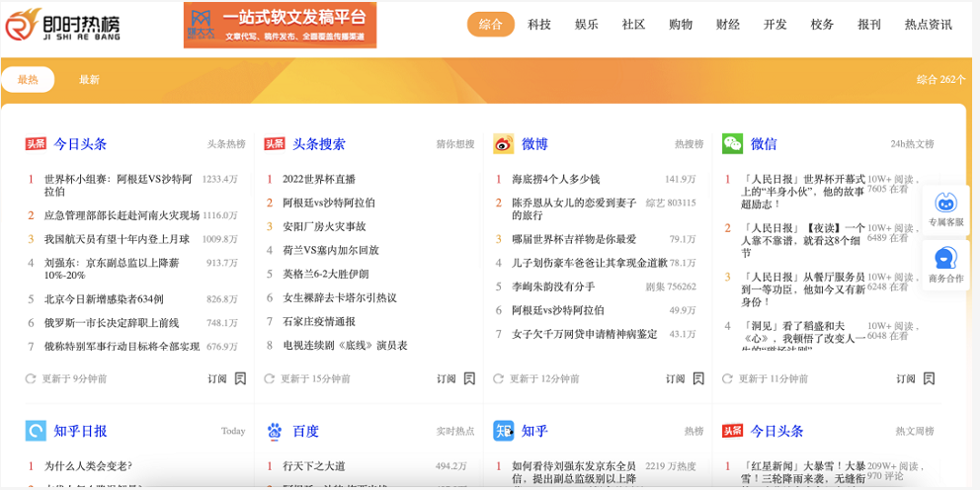
Task: Click the WeChat green logo icon
Action: tap(732, 144)
